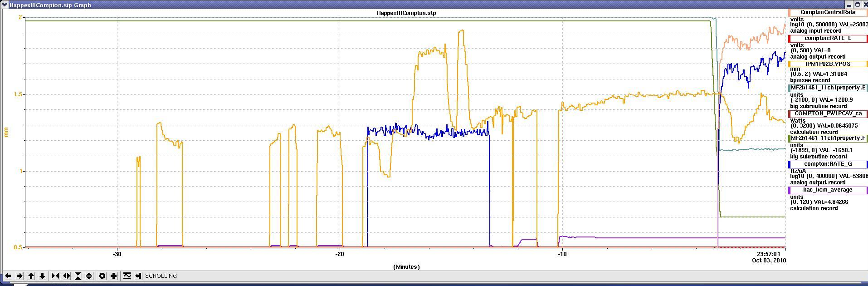Click the 1.5 value on the Y axis
The height and width of the screenshot is (286, 868).
(19, 94)
